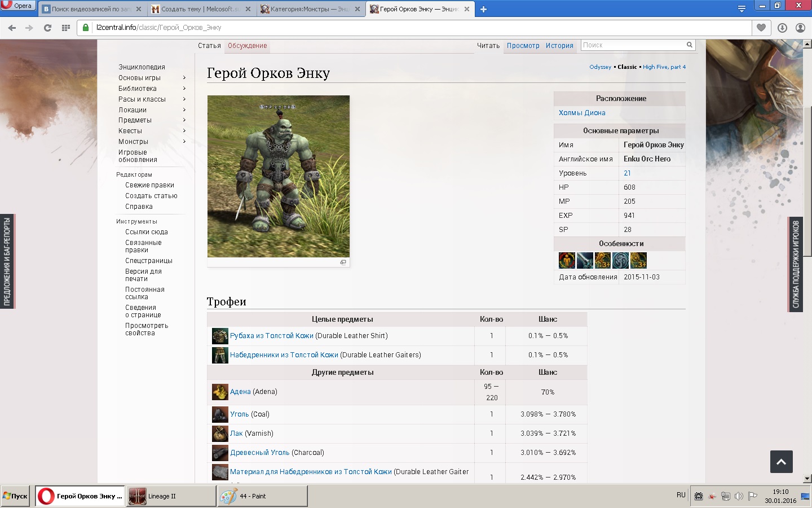Switch to High Five, part 4 version
This screenshot has height=508, width=812.
click(x=664, y=67)
